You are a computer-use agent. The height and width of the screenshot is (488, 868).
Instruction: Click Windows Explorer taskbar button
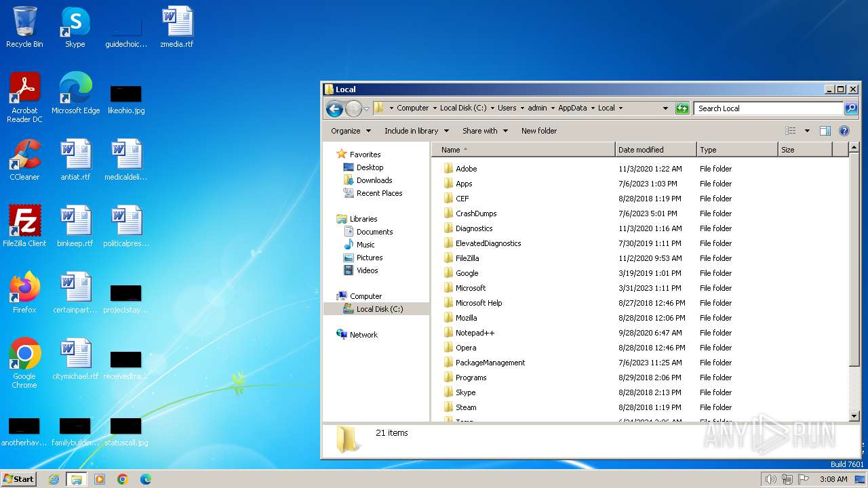pos(77,479)
